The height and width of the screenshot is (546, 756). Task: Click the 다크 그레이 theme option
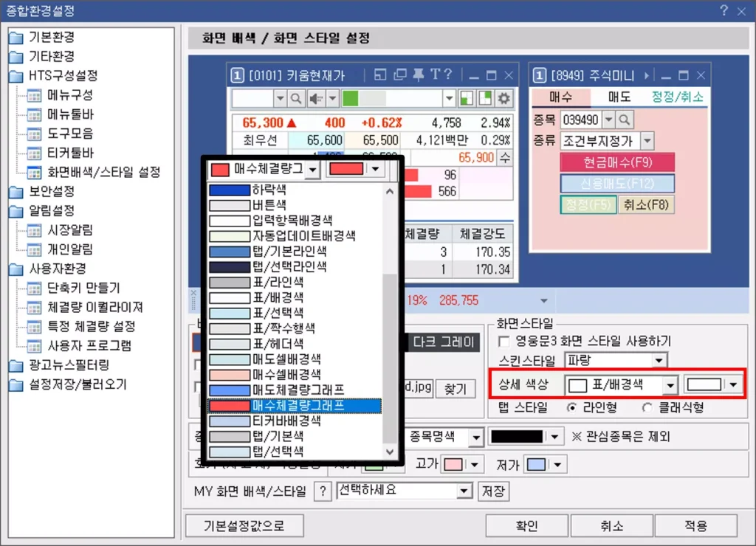click(443, 342)
